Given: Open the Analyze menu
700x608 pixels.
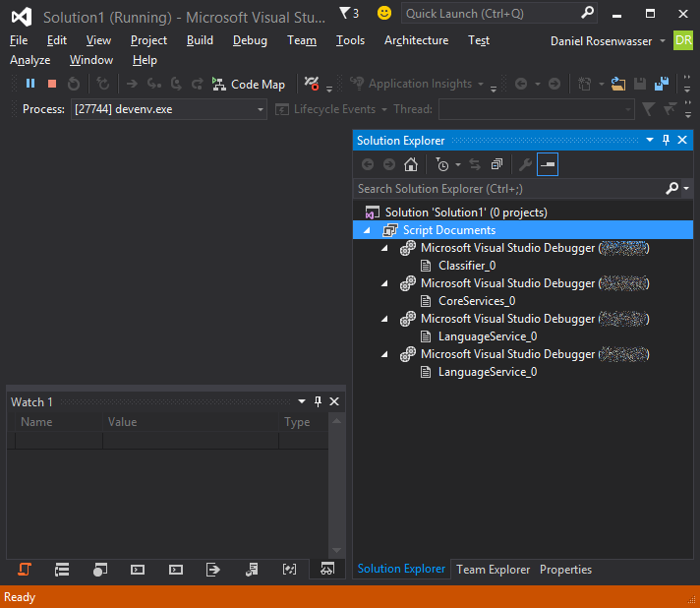Looking at the screenshot, I should coord(29,60).
